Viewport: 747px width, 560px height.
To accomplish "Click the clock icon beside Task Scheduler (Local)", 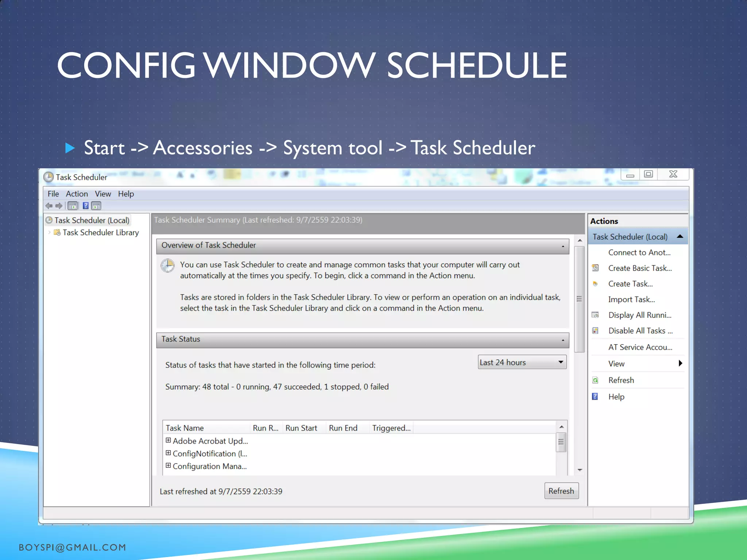I will point(49,220).
